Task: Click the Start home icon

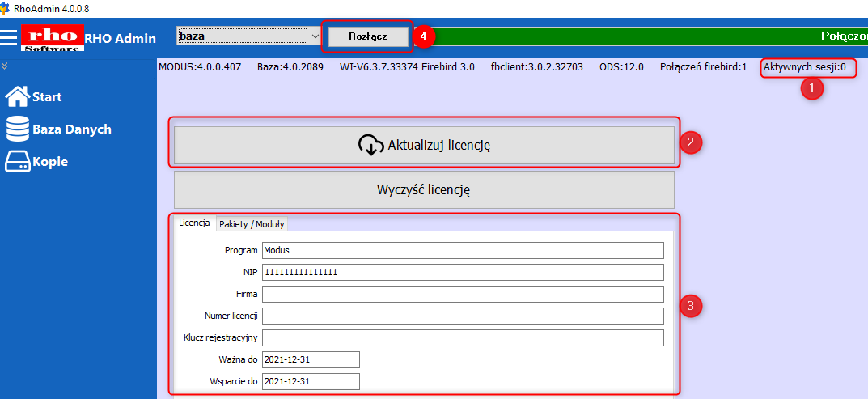Action: [17, 96]
